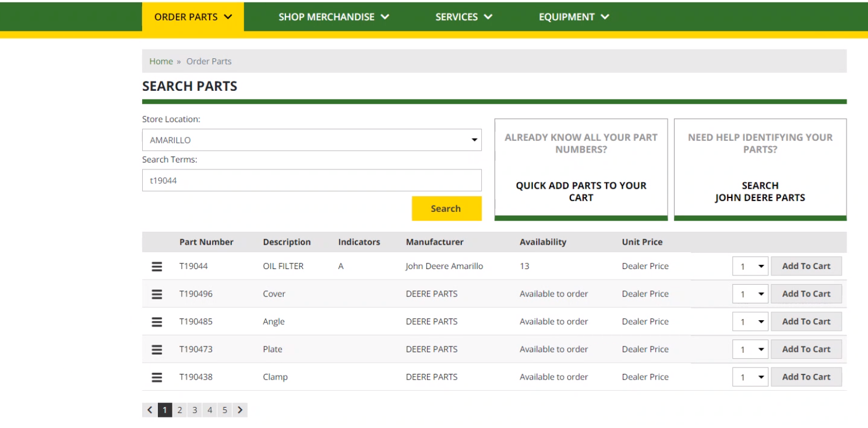Open the row menu for the Cover part
This screenshot has width=868, height=428.
(158, 293)
